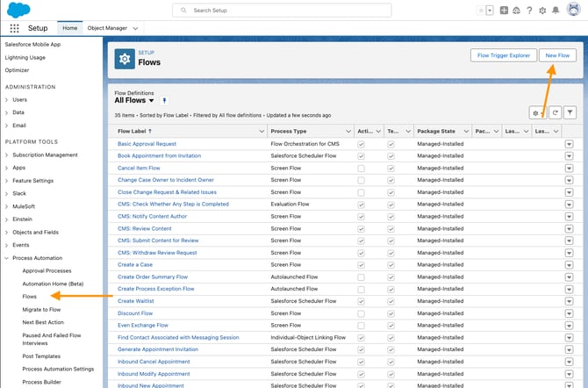Expand the Users section in sidebar
Image resolution: width=588 pixels, height=388 pixels.
(x=7, y=100)
